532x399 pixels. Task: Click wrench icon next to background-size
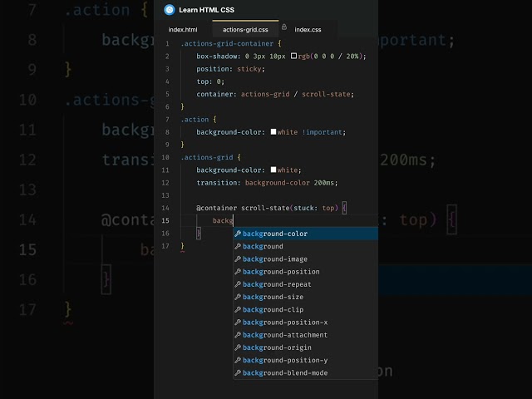point(238,297)
